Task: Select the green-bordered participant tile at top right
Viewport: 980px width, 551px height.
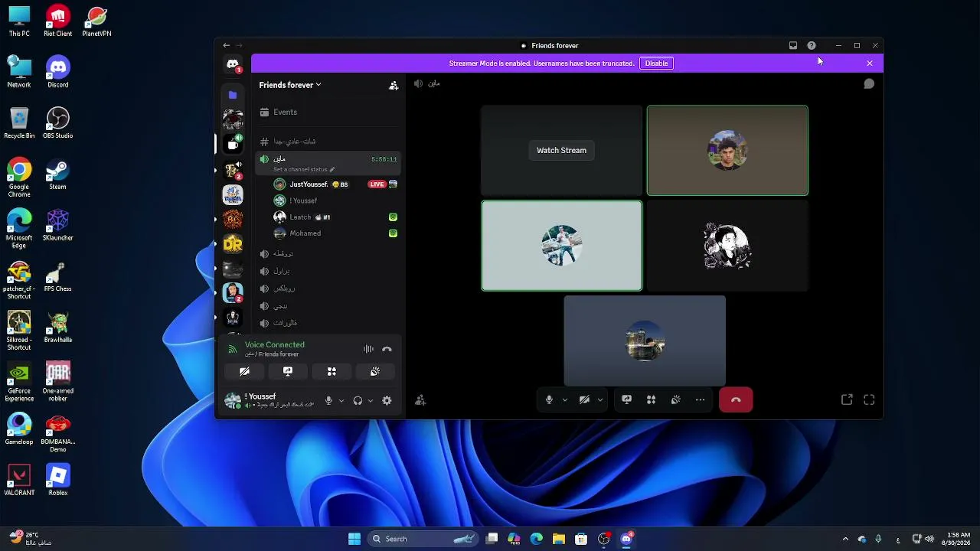Action: point(727,151)
